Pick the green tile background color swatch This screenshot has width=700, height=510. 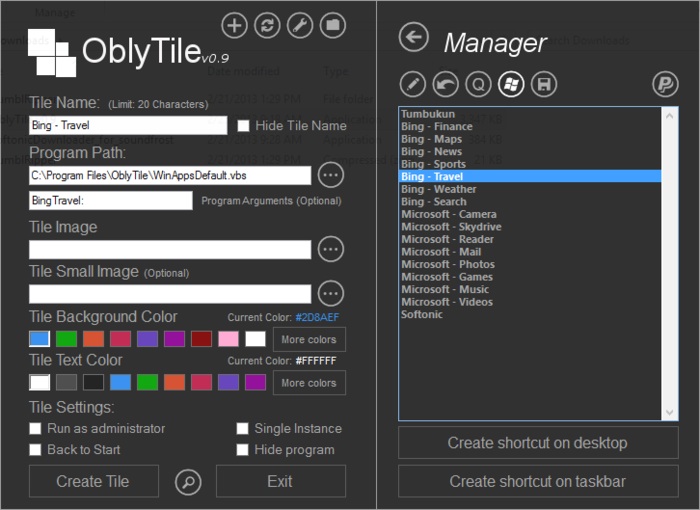[x=66, y=339]
